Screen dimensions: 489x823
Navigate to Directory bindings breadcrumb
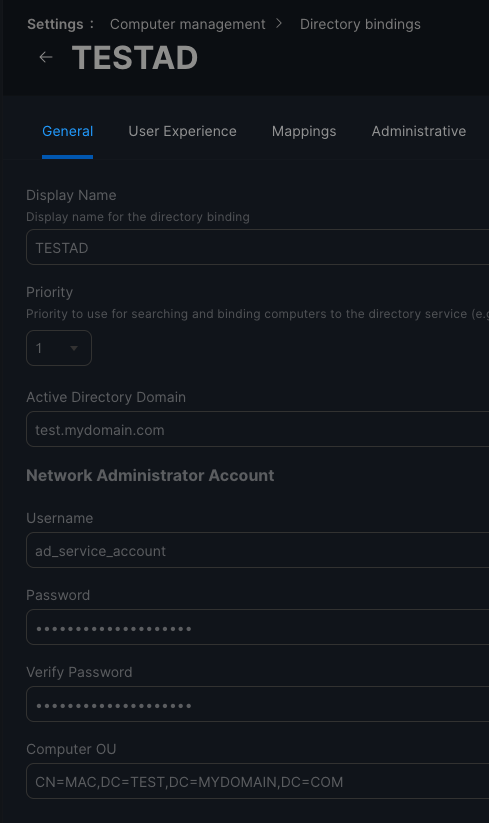point(360,24)
